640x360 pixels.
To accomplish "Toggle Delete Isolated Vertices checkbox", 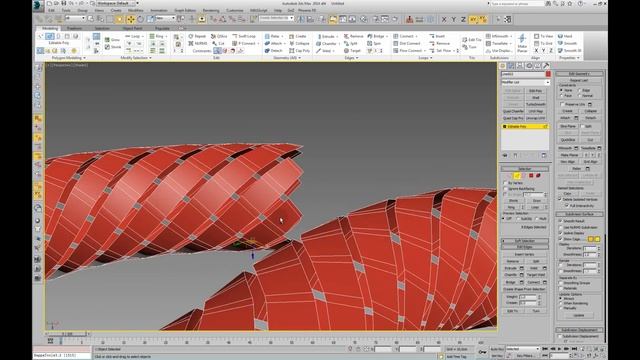I will tap(560, 199).
